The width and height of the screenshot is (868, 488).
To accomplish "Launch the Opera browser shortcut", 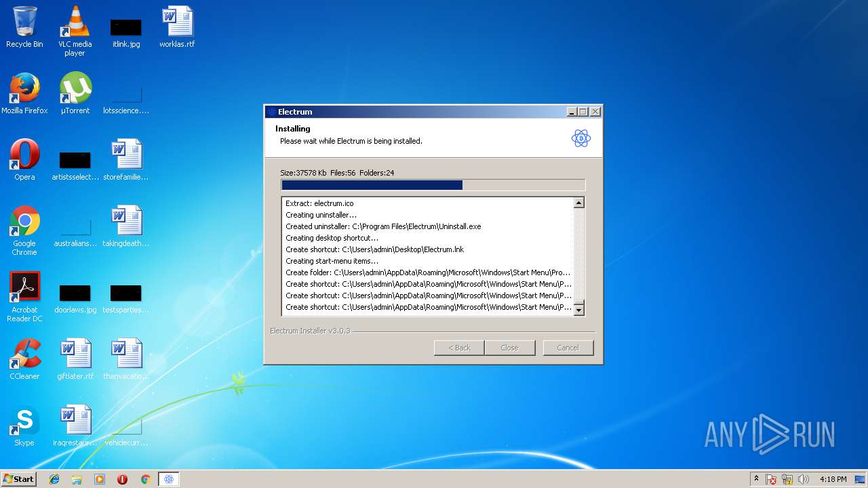I will click(x=24, y=160).
